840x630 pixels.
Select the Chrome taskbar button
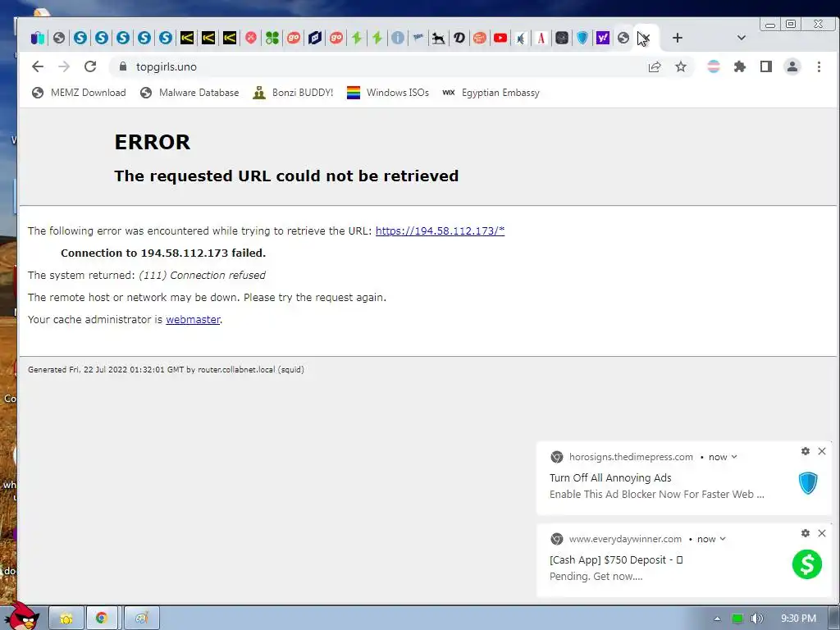(101, 619)
